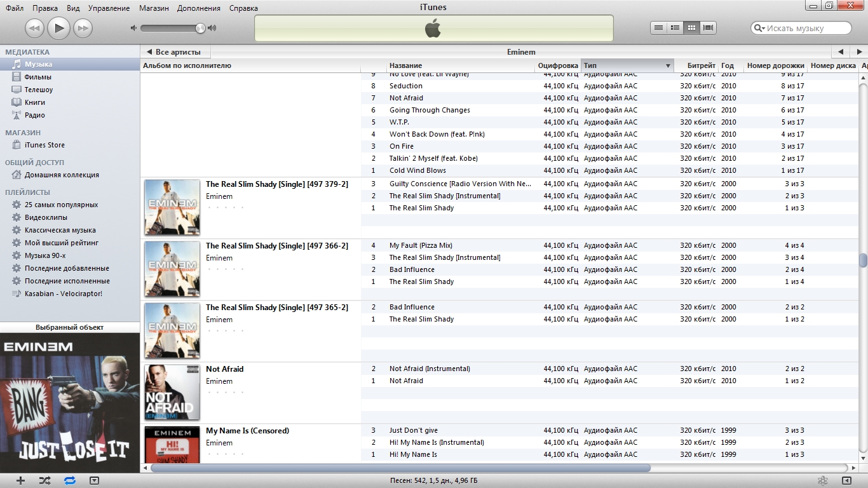Click the vertical scrollbar thumb

pos(863,261)
